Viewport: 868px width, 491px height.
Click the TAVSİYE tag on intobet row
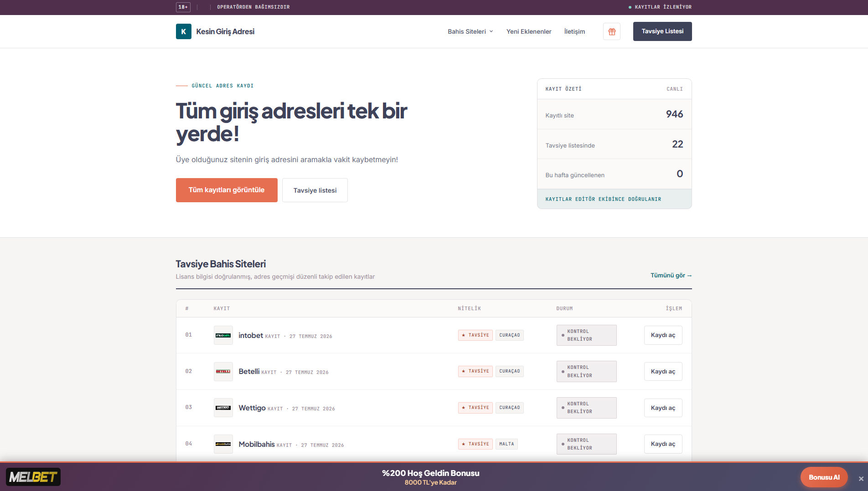click(x=475, y=335)
